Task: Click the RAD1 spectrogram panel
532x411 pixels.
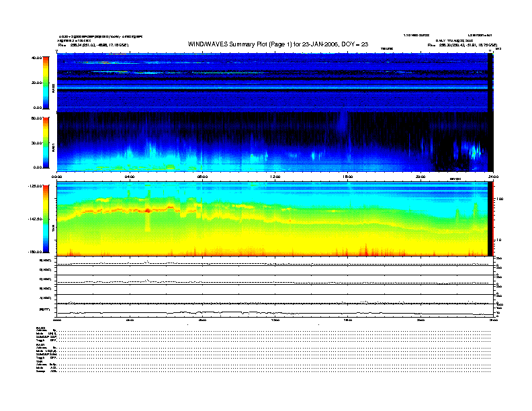Action: pos(275,142)
